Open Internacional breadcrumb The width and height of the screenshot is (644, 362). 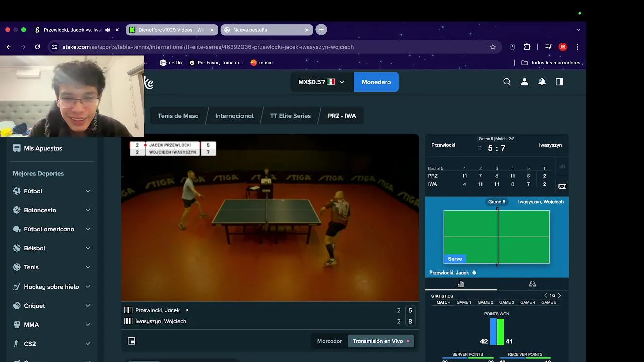[234, 116]
